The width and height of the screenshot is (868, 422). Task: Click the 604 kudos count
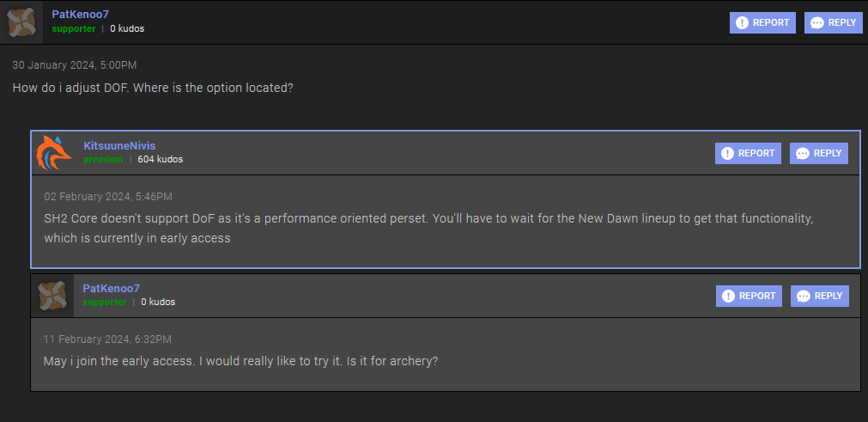(x=161, y=160)
